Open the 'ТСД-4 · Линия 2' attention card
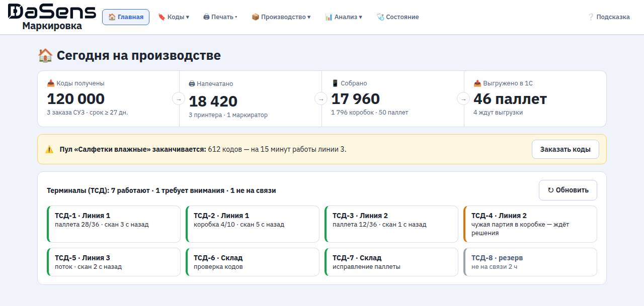The height and width of the screenshot is (306, 644). [x=530, y=224]
